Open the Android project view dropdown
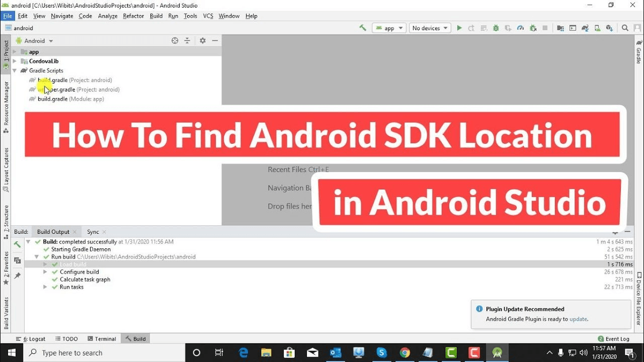Viewport: 644px width, 362px height. coord(35,41)
